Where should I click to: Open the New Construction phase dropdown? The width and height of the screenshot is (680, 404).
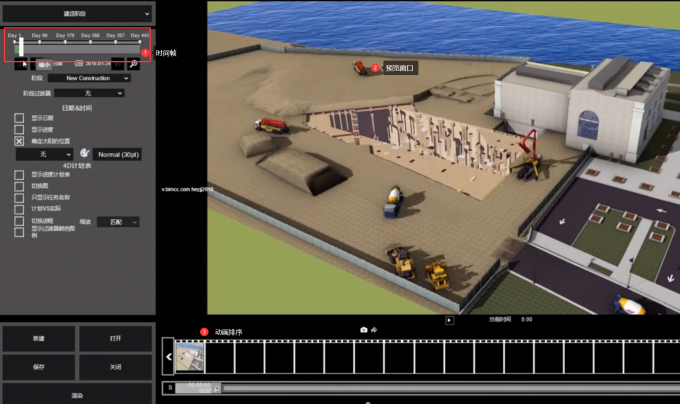(89, 78)
